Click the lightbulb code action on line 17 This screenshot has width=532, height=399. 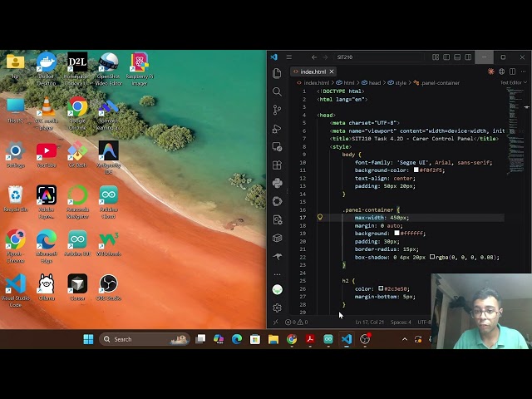(x=319, y=217)
